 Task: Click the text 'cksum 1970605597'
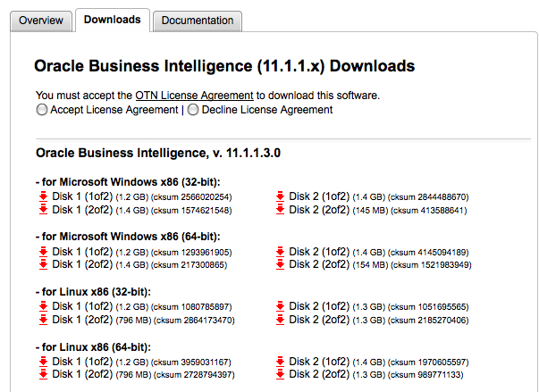428,363
